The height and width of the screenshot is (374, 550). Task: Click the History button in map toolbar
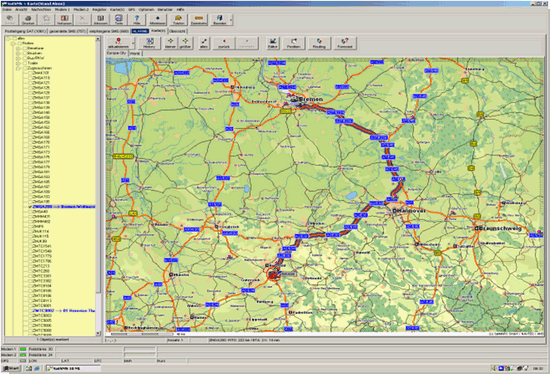point(149,43)
